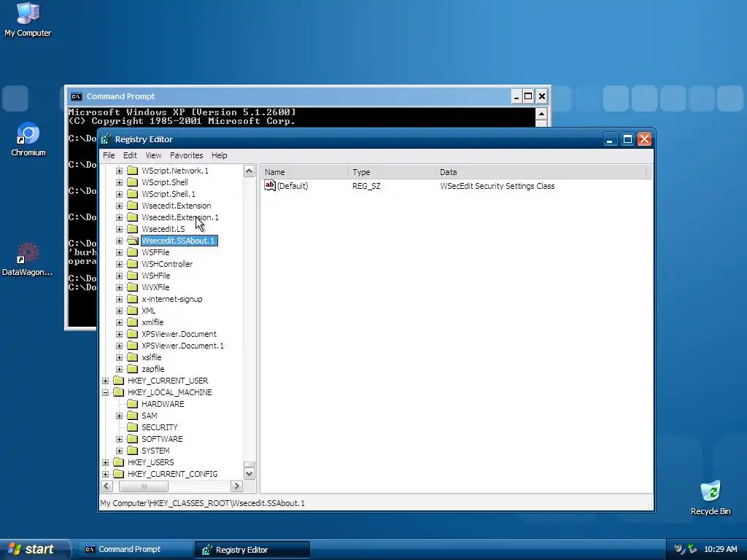Image resolution: width=747 pixels, height=560 pixels.
Task: Expand the x-internet-signup key
Action: coord(119,299)
